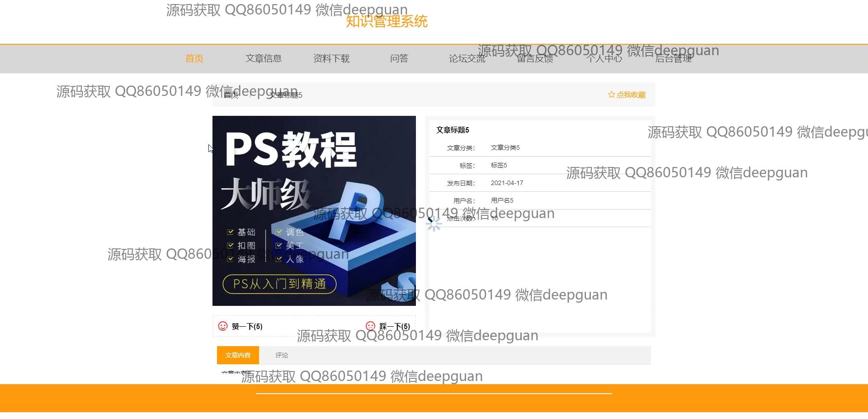Click the 知识管理系统 site title
The image size is (868, 419).
[387, 21]
